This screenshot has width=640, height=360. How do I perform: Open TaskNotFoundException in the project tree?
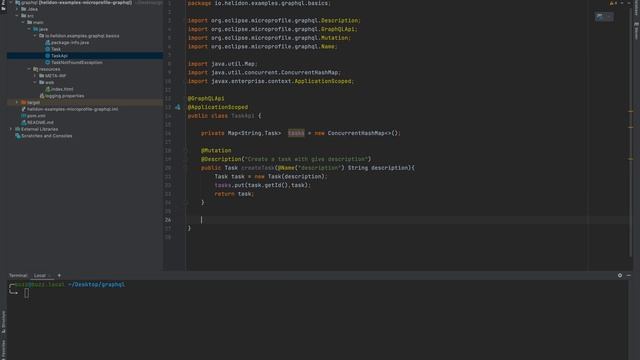(x=77, y=62)
